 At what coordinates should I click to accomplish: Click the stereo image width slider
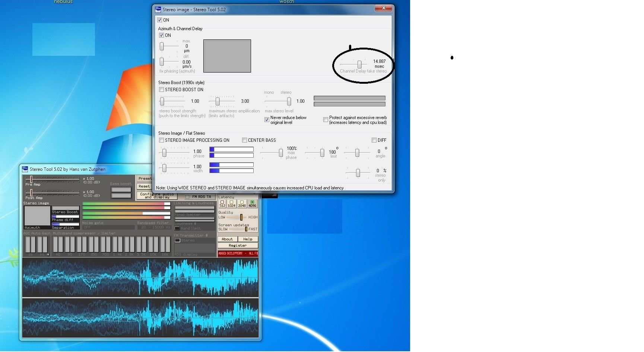174,168
